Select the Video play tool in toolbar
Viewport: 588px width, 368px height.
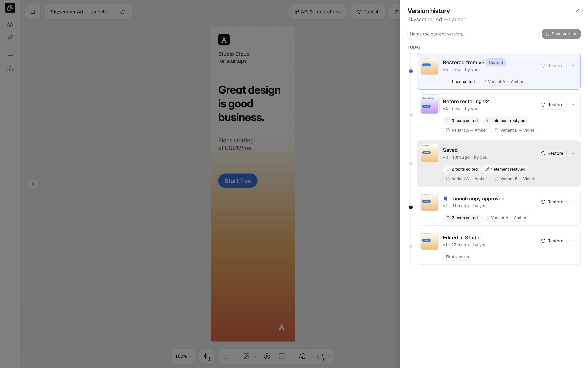click(x=267, y=356)
